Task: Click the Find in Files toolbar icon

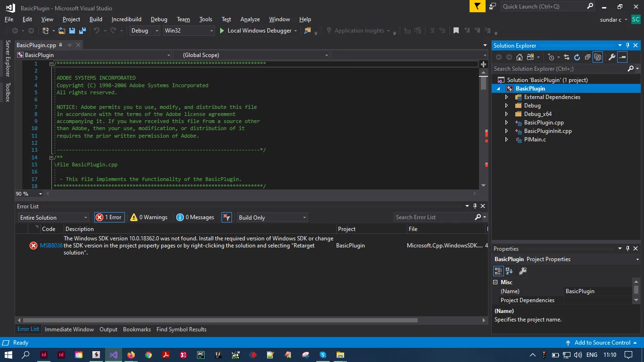Action: [x=308, y=31]
